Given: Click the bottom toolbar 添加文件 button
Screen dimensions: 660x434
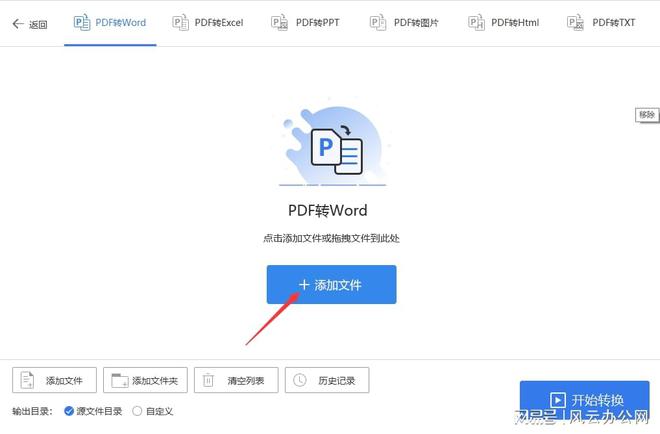Looking at the screenshot, I should coord(54,380).
